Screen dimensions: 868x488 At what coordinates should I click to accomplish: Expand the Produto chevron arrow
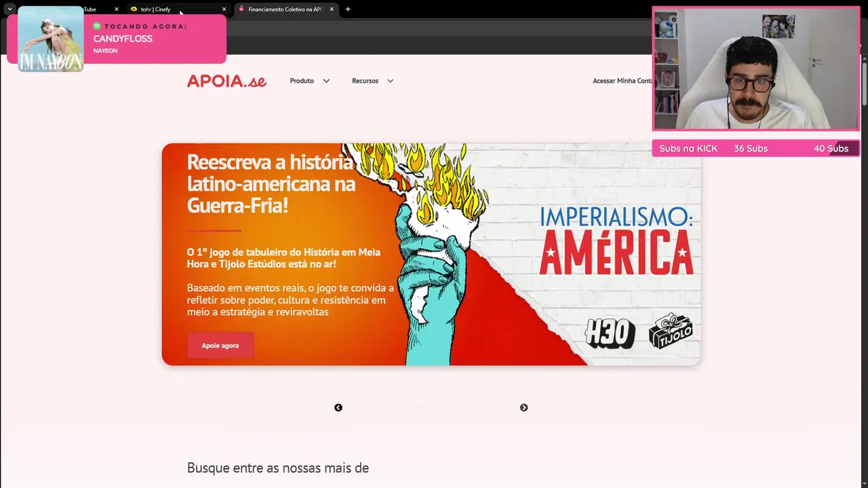pos(326,81)
